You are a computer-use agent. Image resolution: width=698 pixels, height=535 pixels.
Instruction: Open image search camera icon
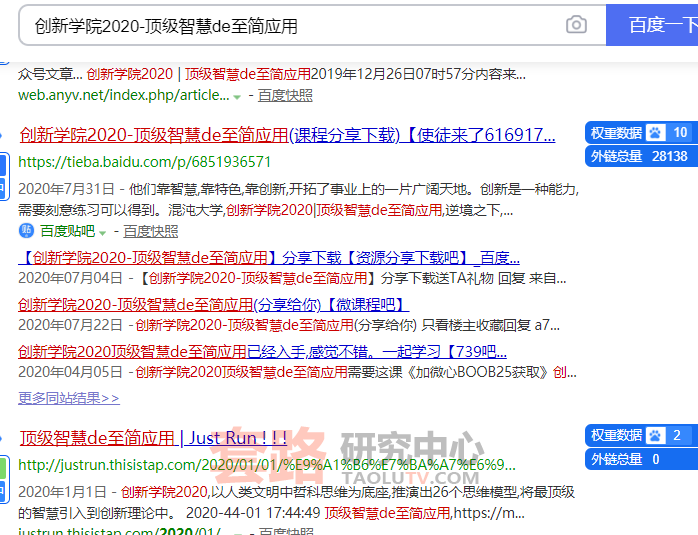pos(576,24)
